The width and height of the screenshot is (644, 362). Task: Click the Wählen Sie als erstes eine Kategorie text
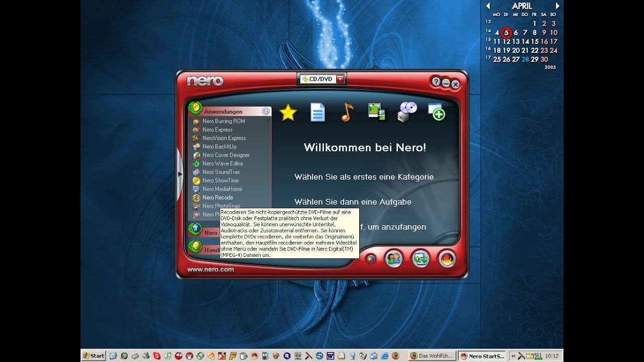pyautogui.click(x=364, y=177)
